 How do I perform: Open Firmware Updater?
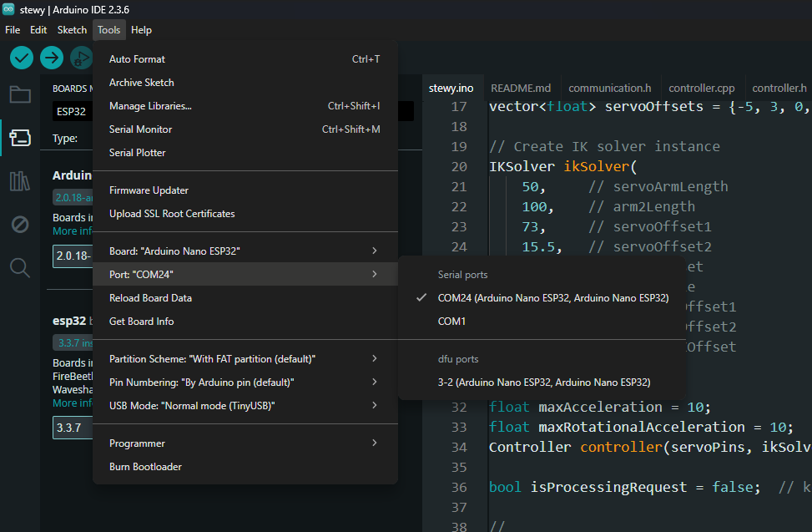[245, 190]
